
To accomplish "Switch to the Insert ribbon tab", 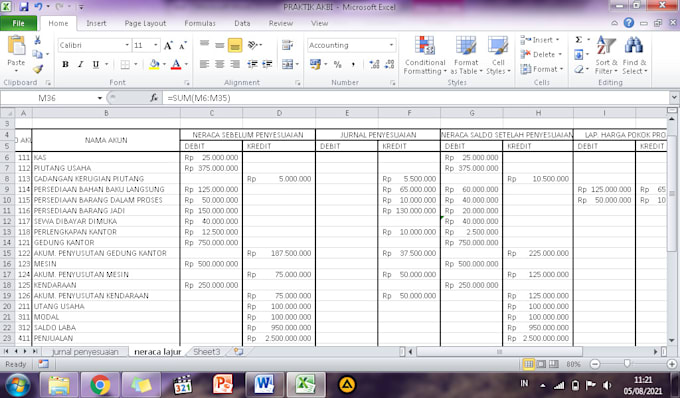I will [96, 23].
